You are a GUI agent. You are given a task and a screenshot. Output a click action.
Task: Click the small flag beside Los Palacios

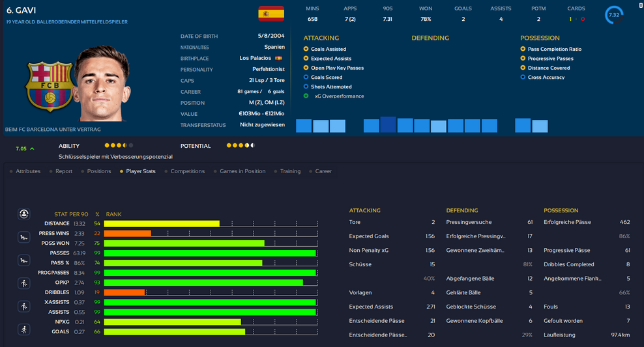(279, 59)
